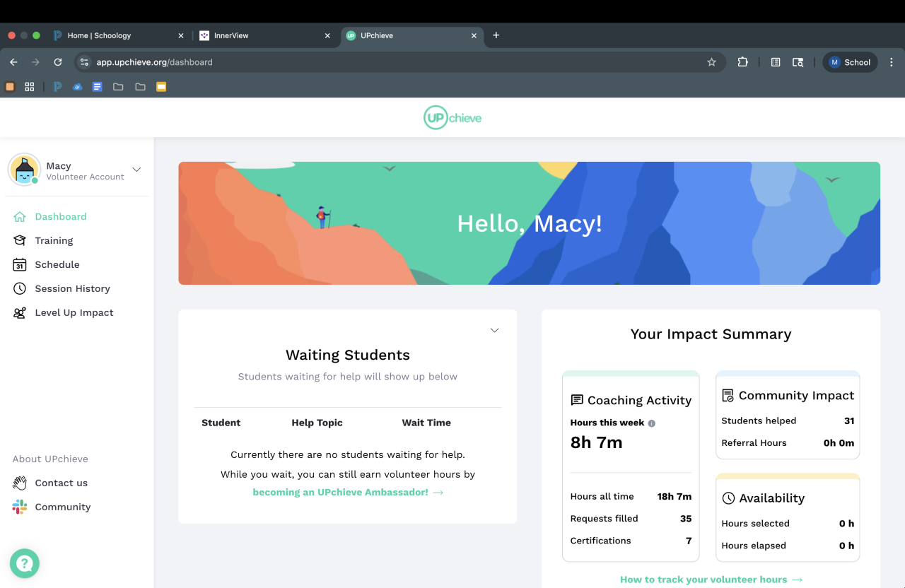Go to Dashboard in the sidebar
Viewport: 905px width, 588px height.
click(61, 217)
